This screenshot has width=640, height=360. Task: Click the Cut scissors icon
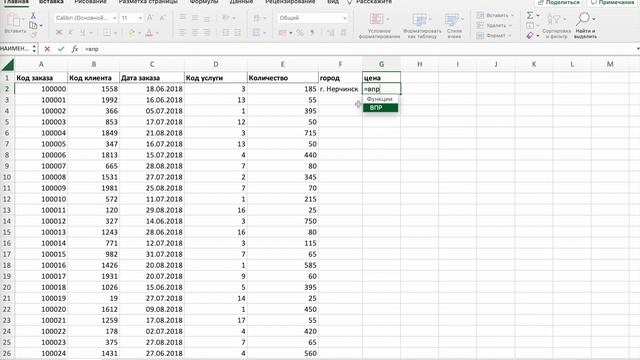[33, 16]
